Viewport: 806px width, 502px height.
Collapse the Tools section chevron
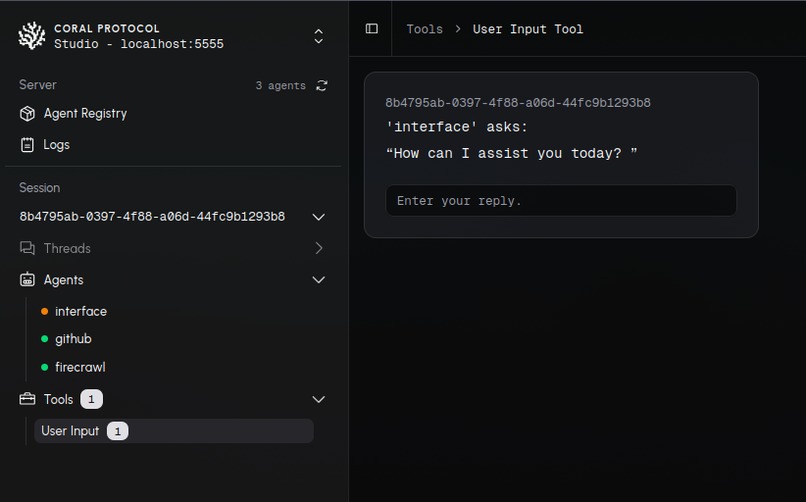click(x=319, y=399)
